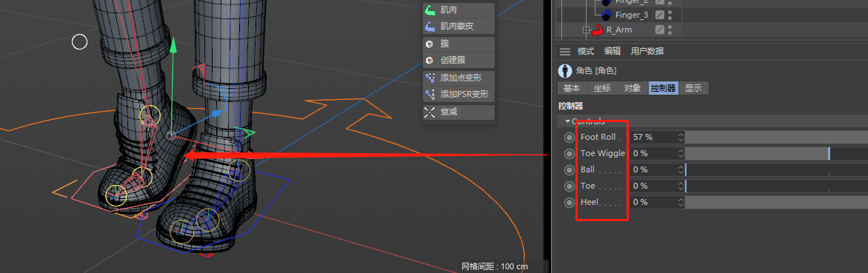
Task: Click the Toe Wiggle value stepper arrows
Action: tap(681, 154)
